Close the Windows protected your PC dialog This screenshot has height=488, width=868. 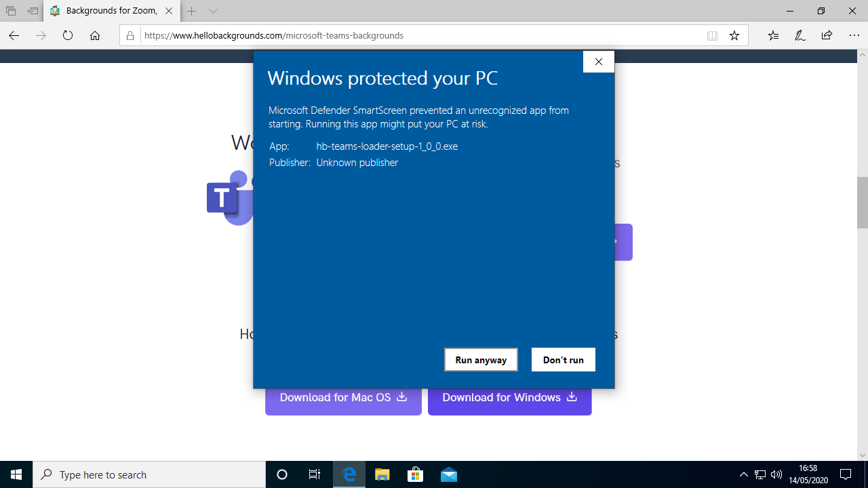(x=598, y=62)
